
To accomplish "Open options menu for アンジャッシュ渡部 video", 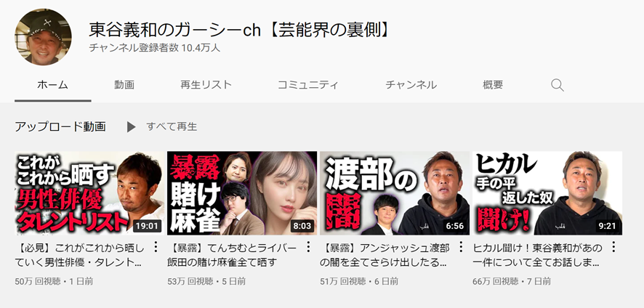I will 461,247.
